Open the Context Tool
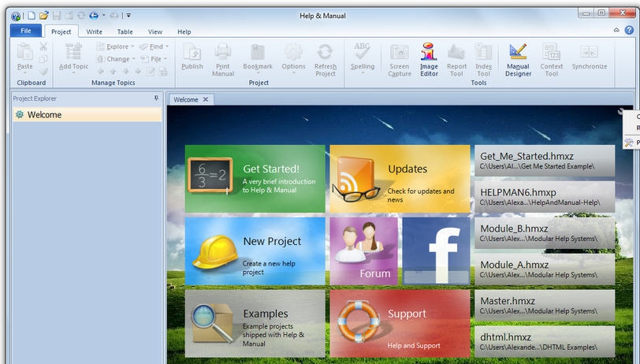The image size is (640, 364). tap(551, 60)
